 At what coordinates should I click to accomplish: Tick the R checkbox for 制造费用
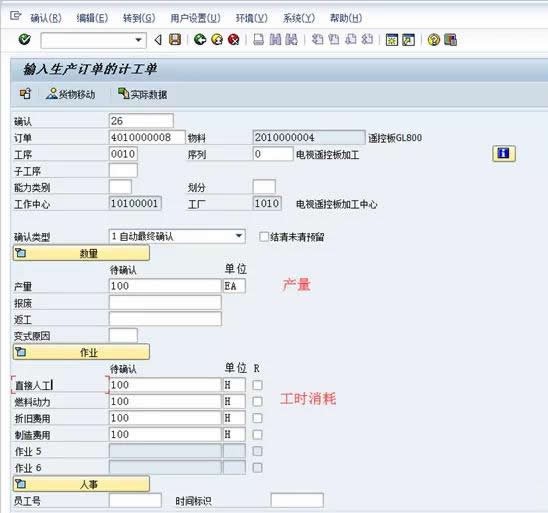pyautogui.click(x=257, y=435)
